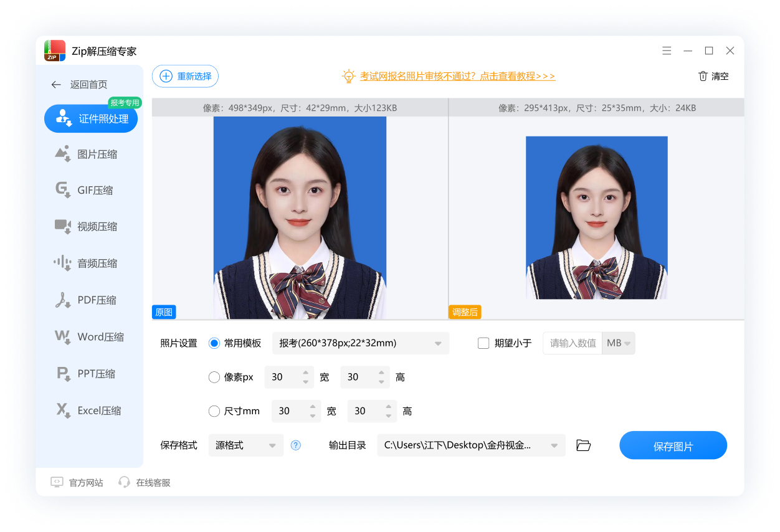Select the 常用模板 radio button
Image resolution: width=780 pixels, height=532 pixels.
[214, 343]
